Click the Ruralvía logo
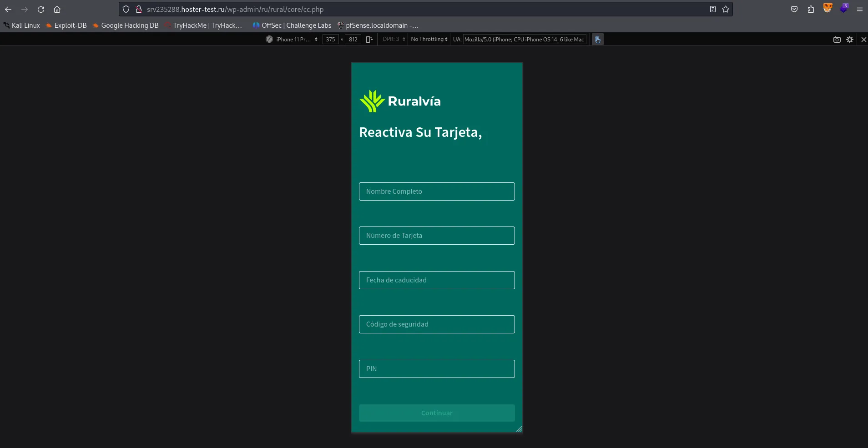 pos(400,101)
